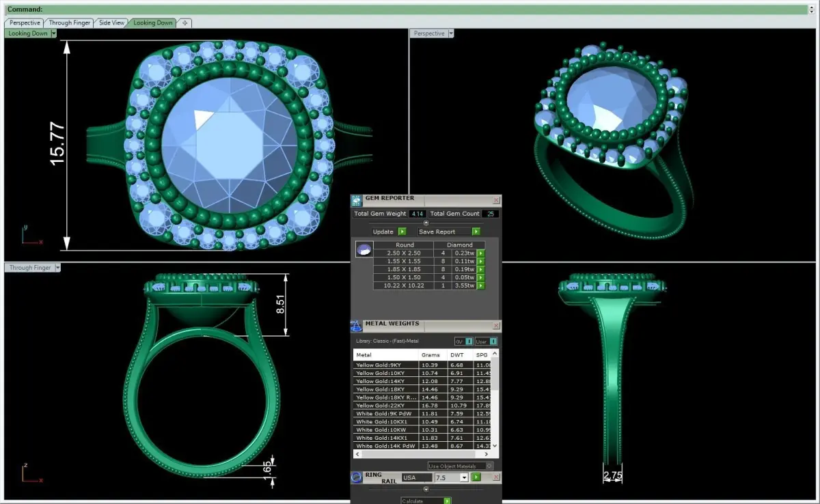Collapse Gem Reporter with the round arrow
This screenshot has width=820, height=504.
(x=426, y=223)
